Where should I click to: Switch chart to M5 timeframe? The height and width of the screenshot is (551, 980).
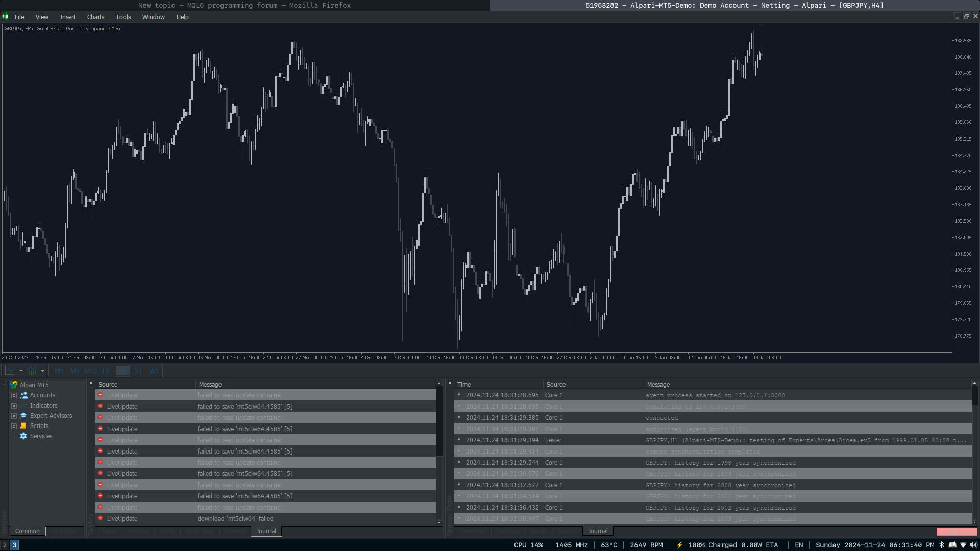click(x=75, y=371)
